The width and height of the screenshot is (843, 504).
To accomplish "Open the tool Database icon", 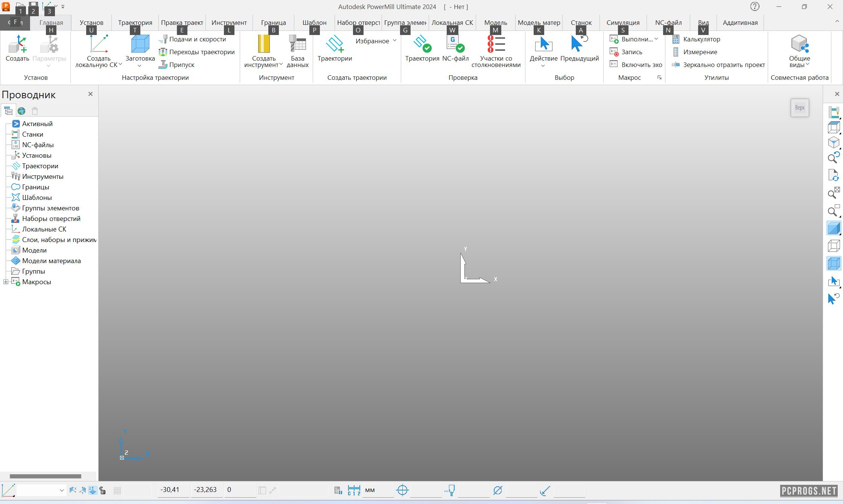I will (x=297, y=44).
